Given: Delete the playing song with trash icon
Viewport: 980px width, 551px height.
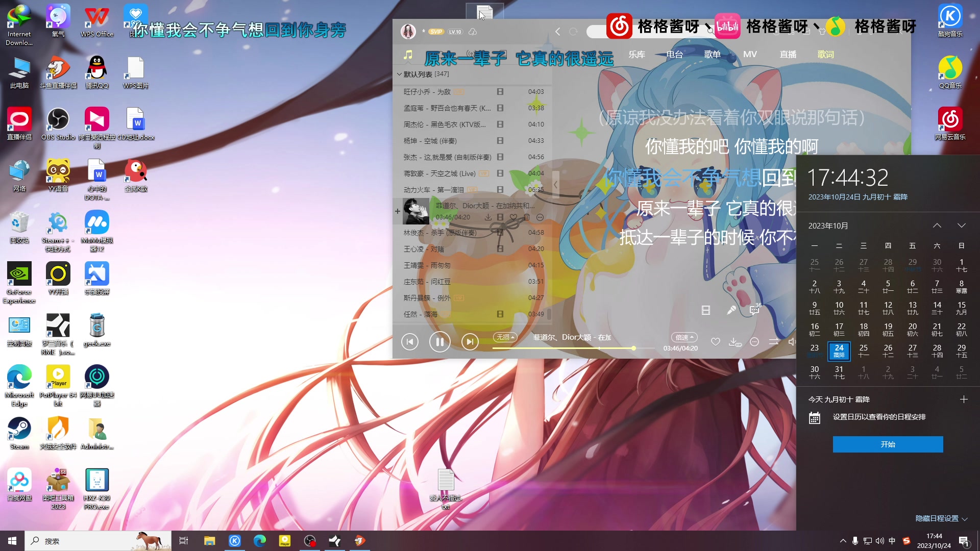Looking at the screenshot, I should 527,217.
